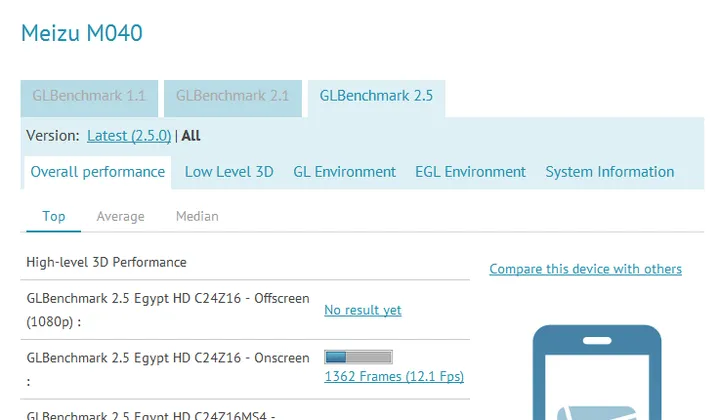Click Compare this device with others
This screenshot has height=420, width=720.
(x=585, y=269)
